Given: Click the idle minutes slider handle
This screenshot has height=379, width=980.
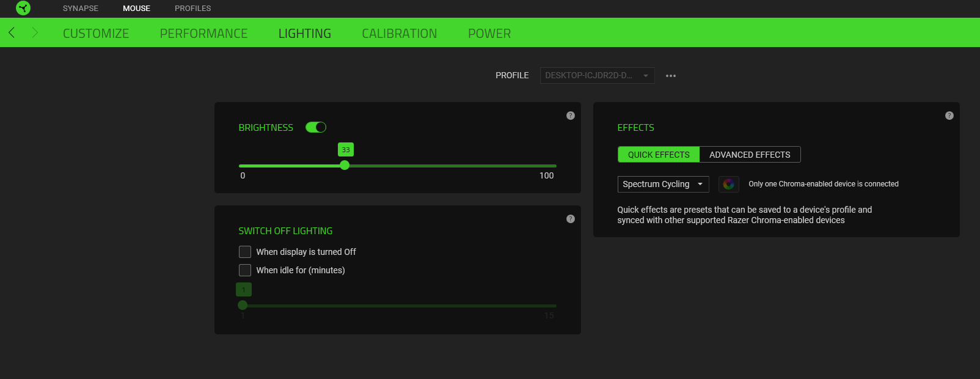Looking at the screenshot, I should tap(243, 305).
